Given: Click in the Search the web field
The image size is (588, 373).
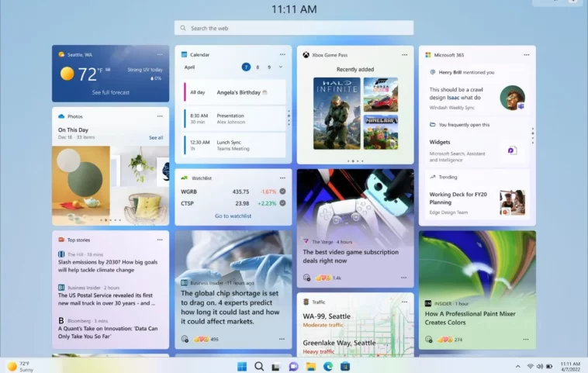Looking at the screenshot, I should coord(294,28).
